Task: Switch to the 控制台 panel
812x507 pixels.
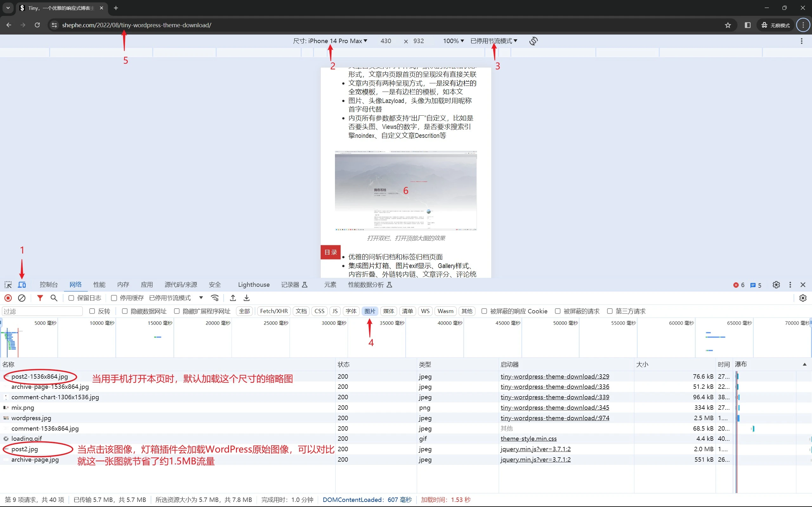Action: (x=48, y=284)
